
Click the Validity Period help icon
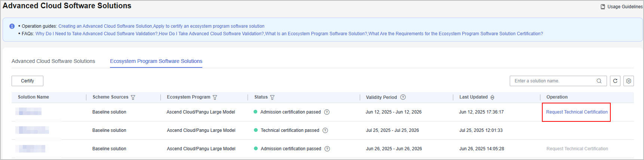click(x=403, y=97)
